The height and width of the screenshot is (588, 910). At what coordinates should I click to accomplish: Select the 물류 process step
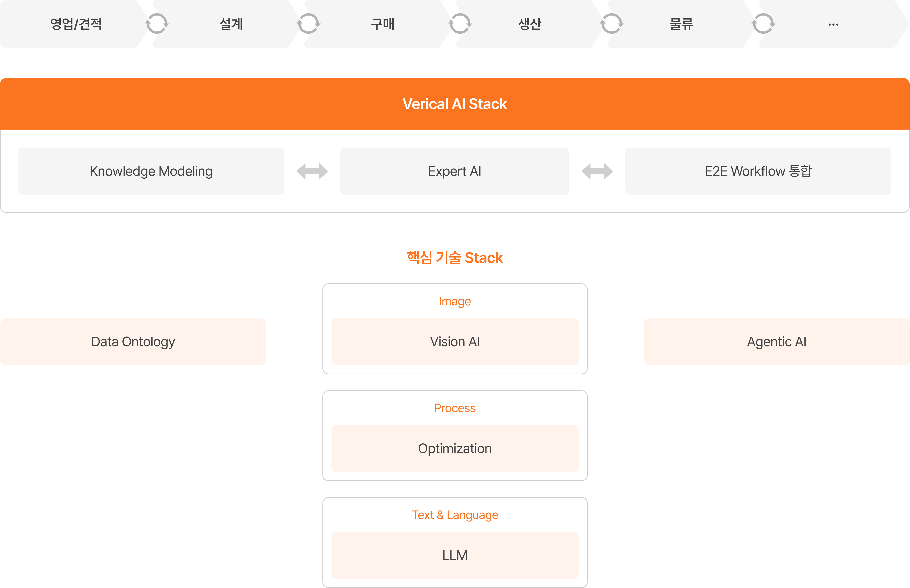coord(681,24)
